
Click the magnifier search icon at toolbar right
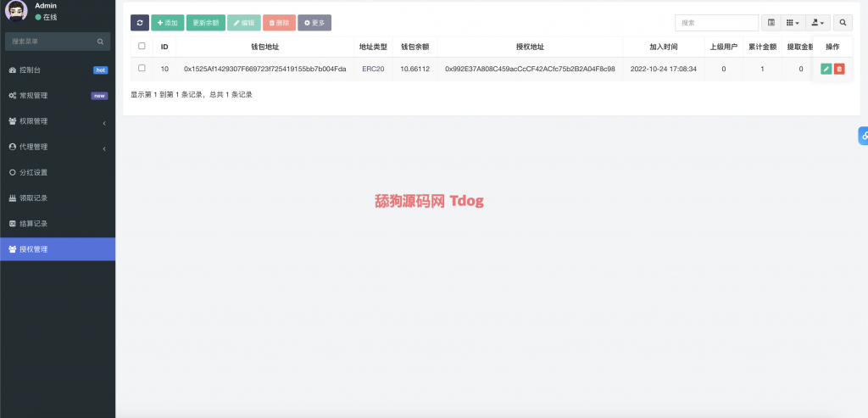coord(843,23)
